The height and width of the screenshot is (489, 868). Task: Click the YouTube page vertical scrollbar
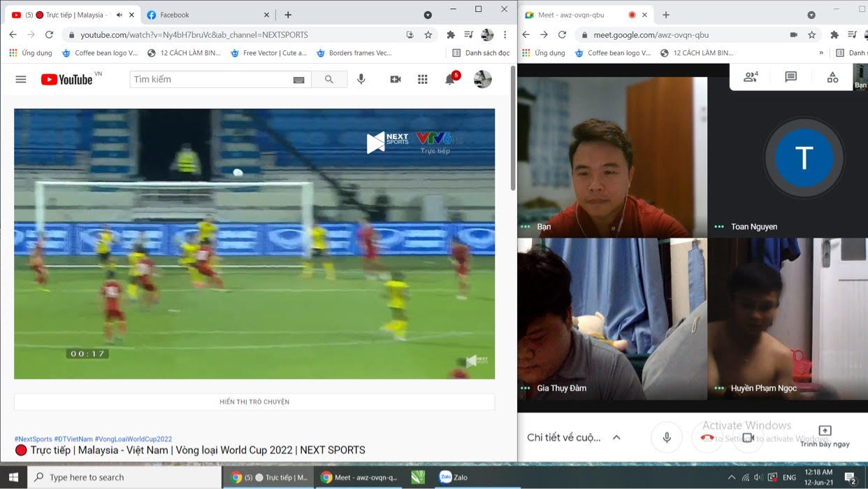pos(513,128)
